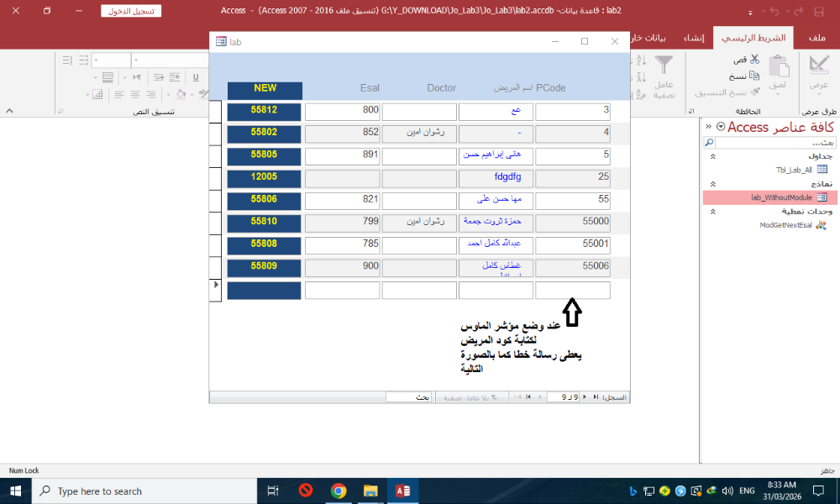The width and height of the screenshot is (840, 504).
Task: Click the search magnifier in navigation pane
Action: pos(709,143)
